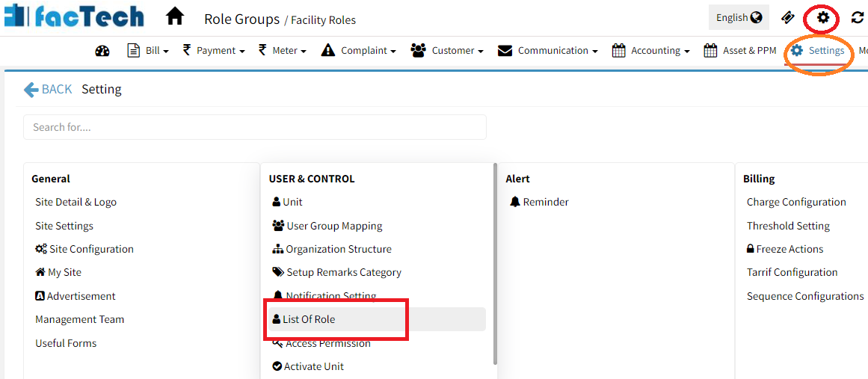Select Organization Structure option
Viewport: 868px width, 379px height.
tap(332, 249)
